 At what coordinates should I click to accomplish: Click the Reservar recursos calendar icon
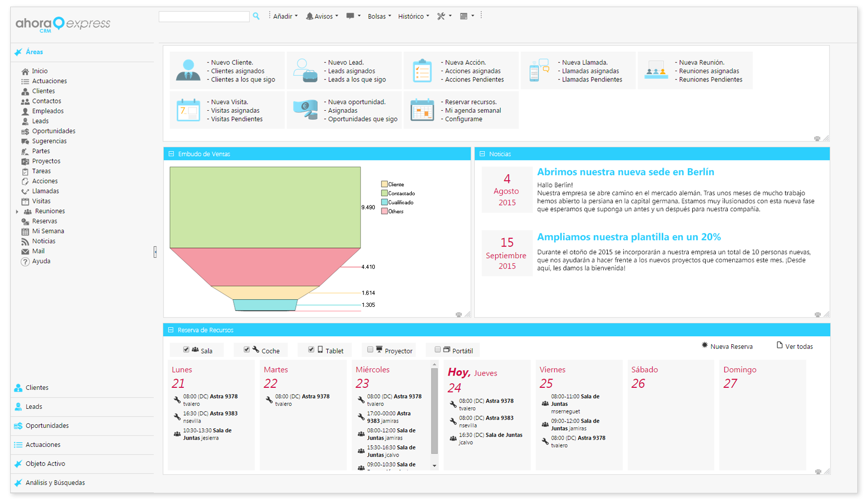422,110
